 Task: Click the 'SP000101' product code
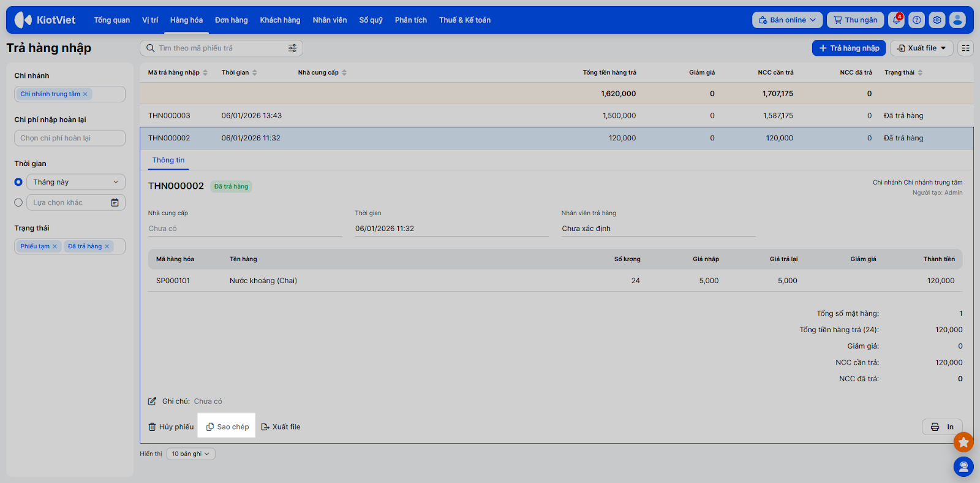coord(173,281)
